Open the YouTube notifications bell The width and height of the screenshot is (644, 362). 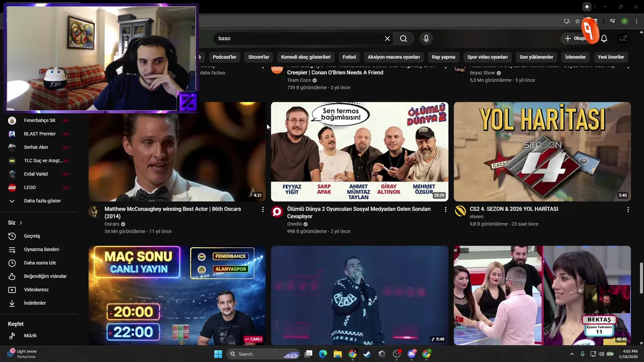(604, 38)
